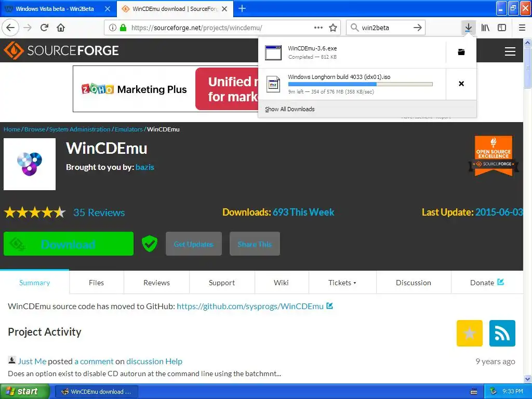
Task: Click the win2beta search field
Action: click(385, 28)
